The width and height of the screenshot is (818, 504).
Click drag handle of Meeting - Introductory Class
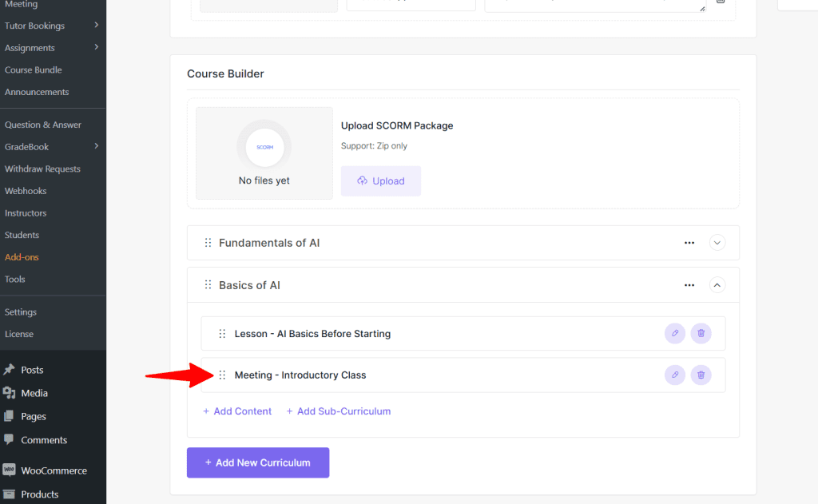click(223, 375)
